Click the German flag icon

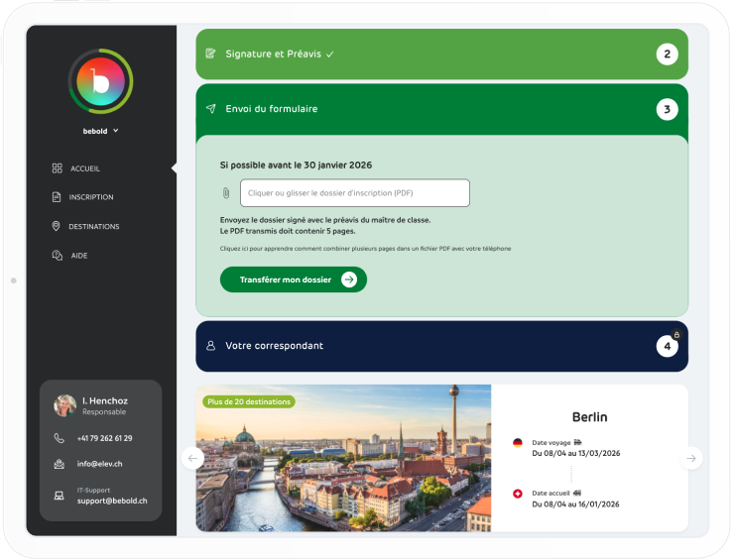[518, 443]
